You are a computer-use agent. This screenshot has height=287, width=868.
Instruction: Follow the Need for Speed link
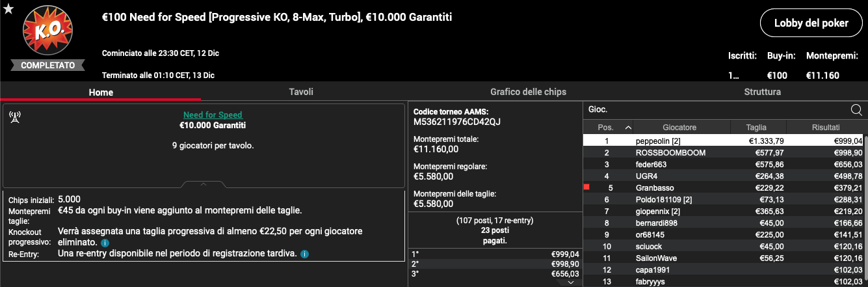(x=212, y=115)
